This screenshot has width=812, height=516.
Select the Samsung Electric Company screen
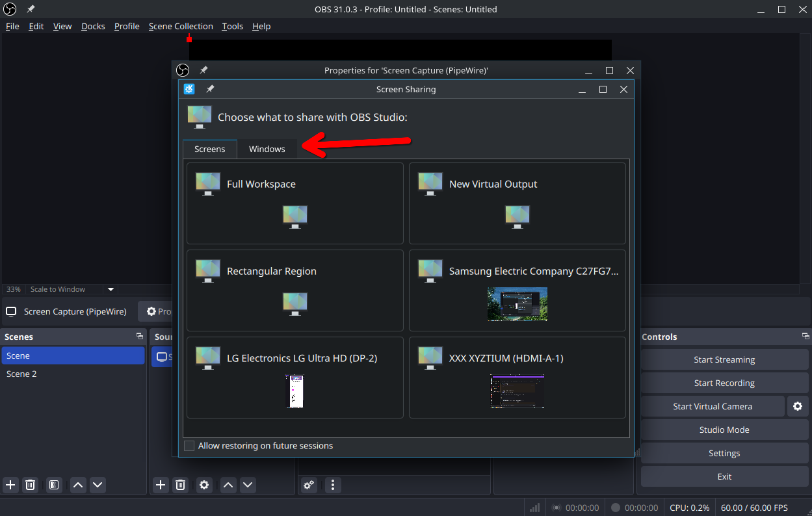click(x=517, y=290)
